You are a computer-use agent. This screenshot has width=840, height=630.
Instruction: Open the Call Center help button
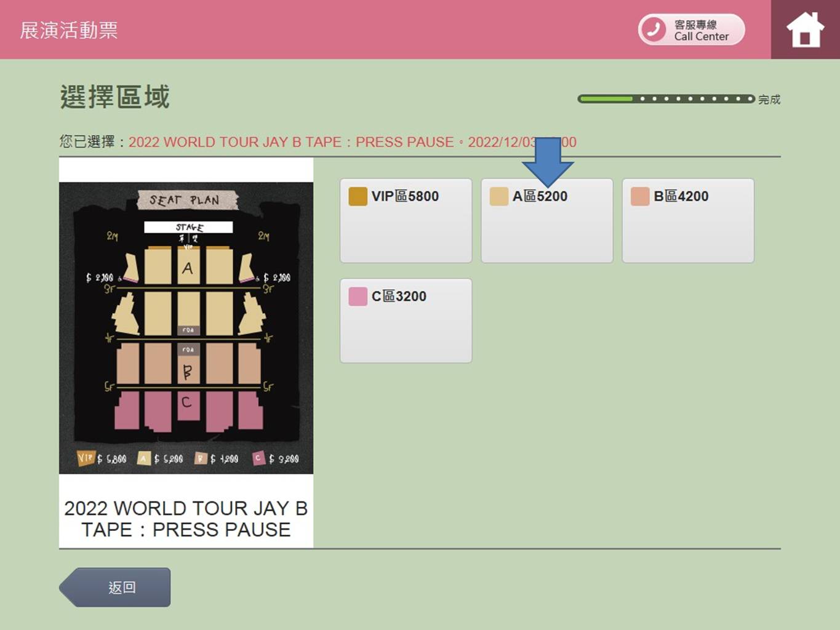coord(691,30)
